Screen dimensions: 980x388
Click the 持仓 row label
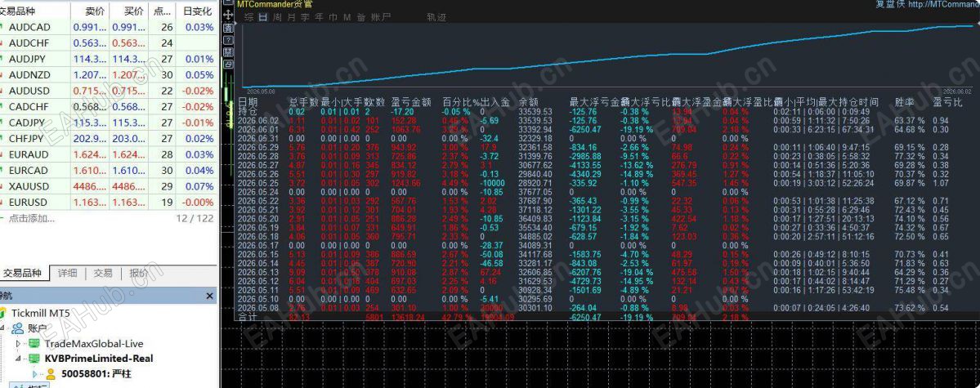coord(248,111)
